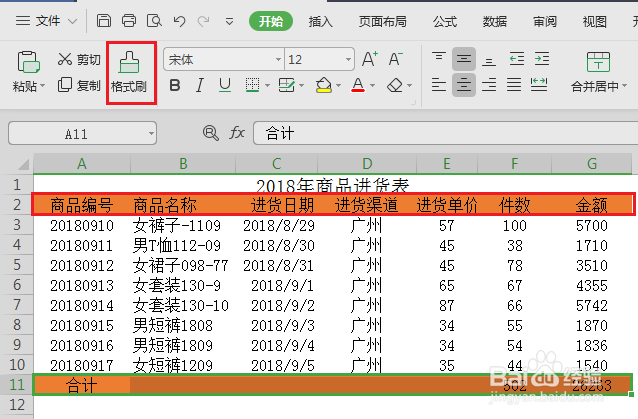Image resolution: width=638 pixels, height=419 pixels.
Task: Click 合并居中 merge and center icon
Action: [x=598, y=62]
